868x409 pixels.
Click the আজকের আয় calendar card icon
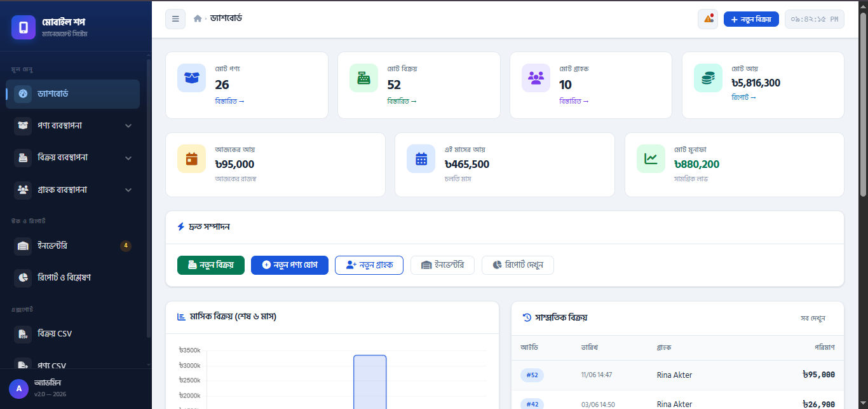[192, 159]
